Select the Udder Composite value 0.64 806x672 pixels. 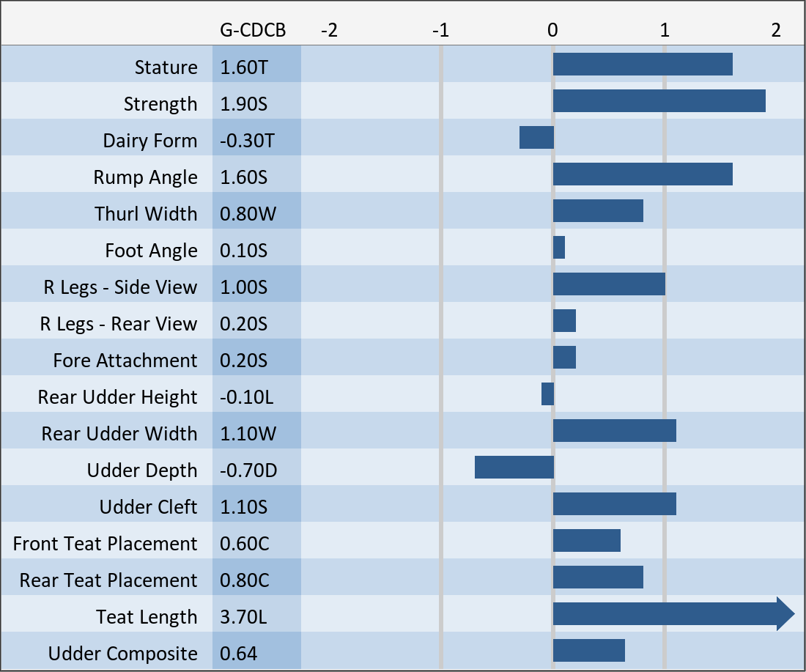point(239,654)
